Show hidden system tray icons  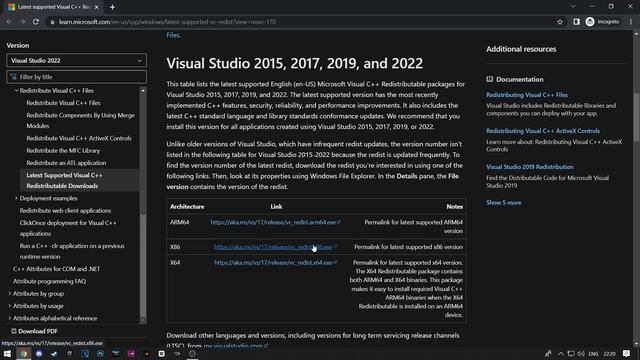click(x=561, y=354)
